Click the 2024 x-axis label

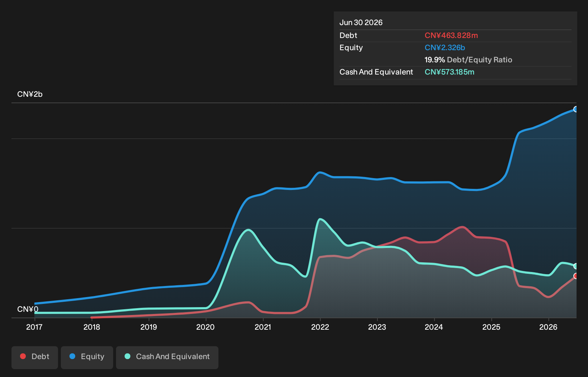point(434,327)
